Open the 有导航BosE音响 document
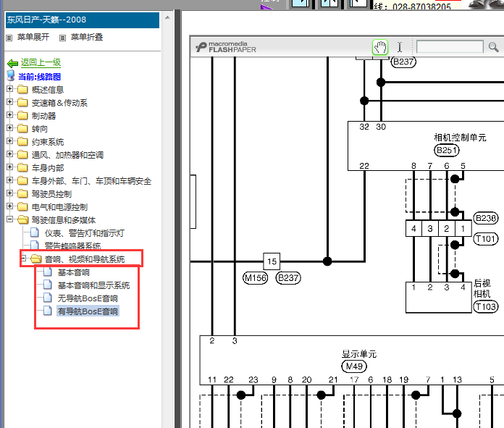The width and height of the screenshot is (504, 428). click(88, 311)
